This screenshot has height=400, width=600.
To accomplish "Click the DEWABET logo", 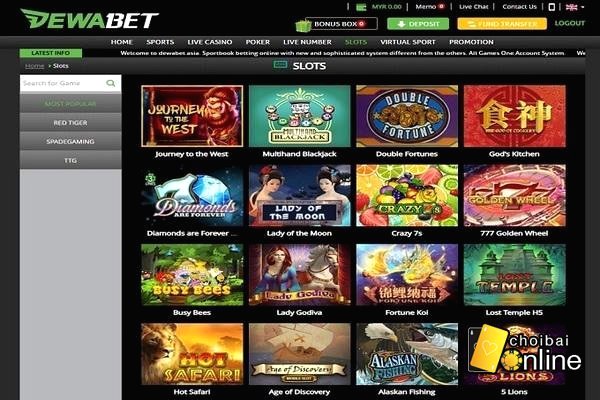I will (90, 19).
